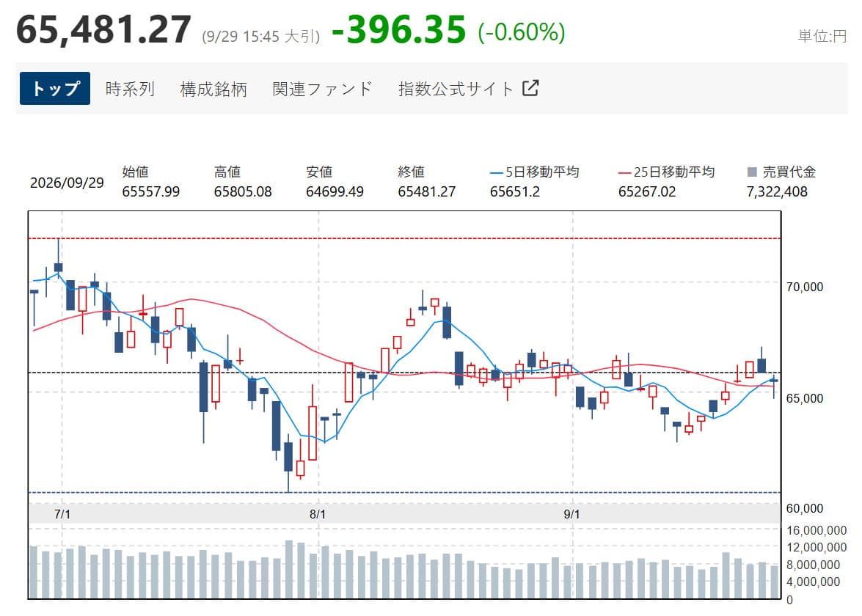This screenshot has height=616, width=862.
Task: Click the 5日移動平均 legend label
Action: pos(541,172)
